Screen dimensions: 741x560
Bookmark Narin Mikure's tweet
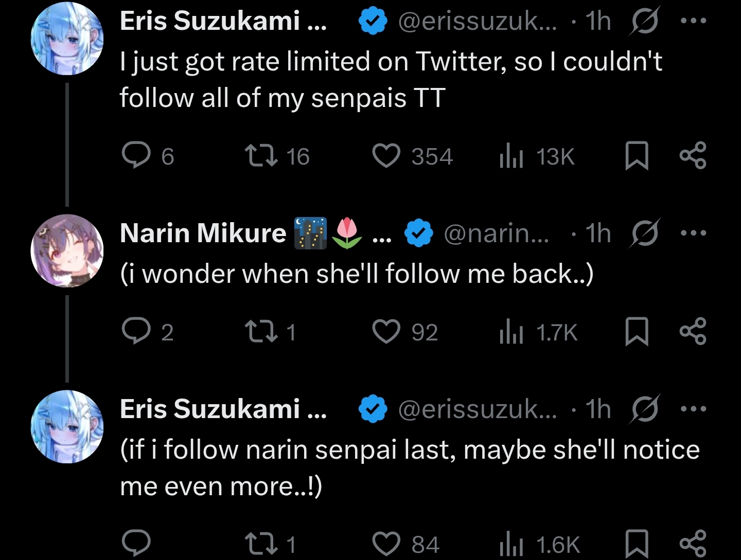(x=636, y=332)
